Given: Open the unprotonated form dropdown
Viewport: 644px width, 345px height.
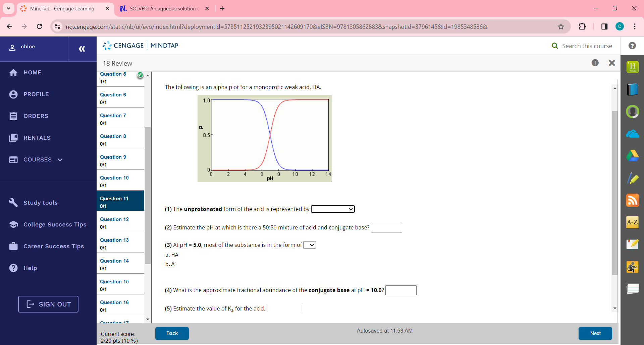Looking at the screenshot, I should [x=332, y=209].
